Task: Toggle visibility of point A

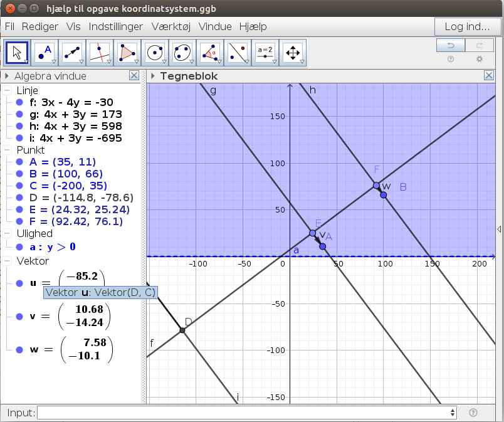Action: tap(19, 162)
